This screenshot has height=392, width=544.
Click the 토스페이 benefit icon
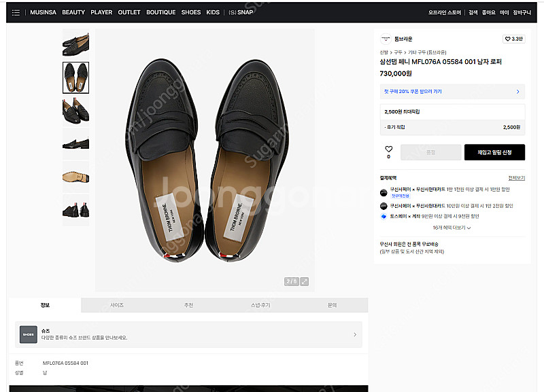pos(384,217)
